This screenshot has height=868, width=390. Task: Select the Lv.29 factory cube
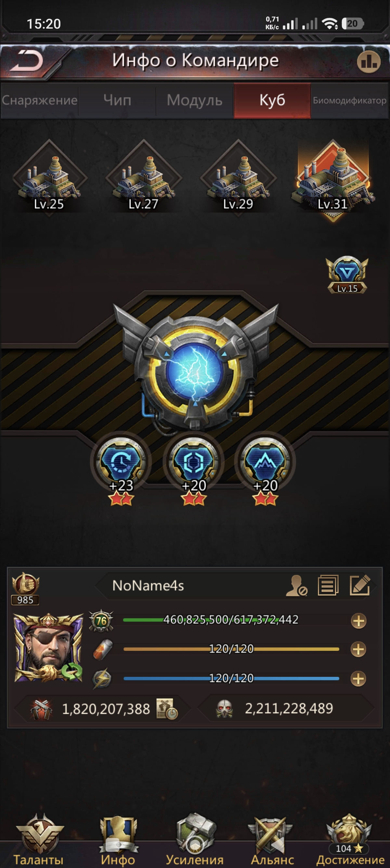(x=238, y=178)
